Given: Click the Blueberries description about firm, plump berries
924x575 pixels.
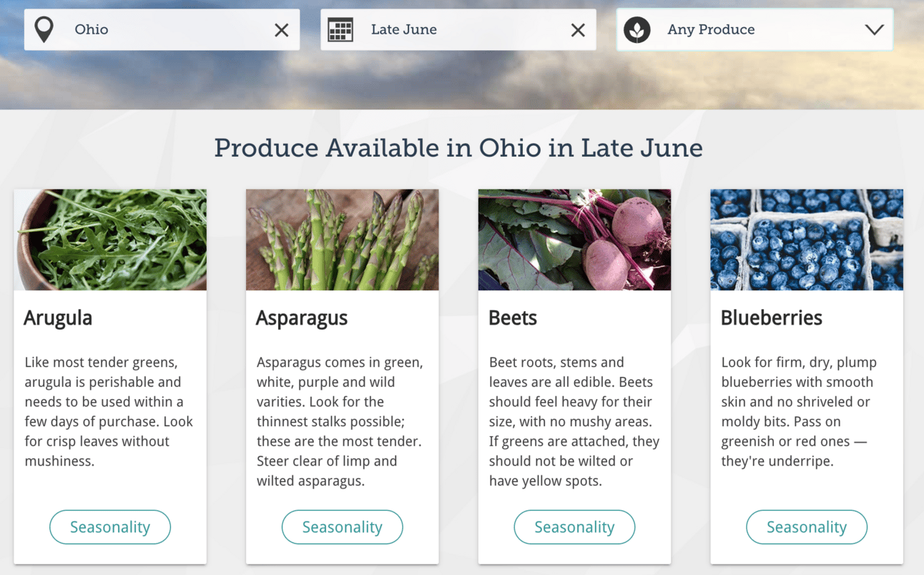Looking at the screenshot, I should click(x=799, y=411).
